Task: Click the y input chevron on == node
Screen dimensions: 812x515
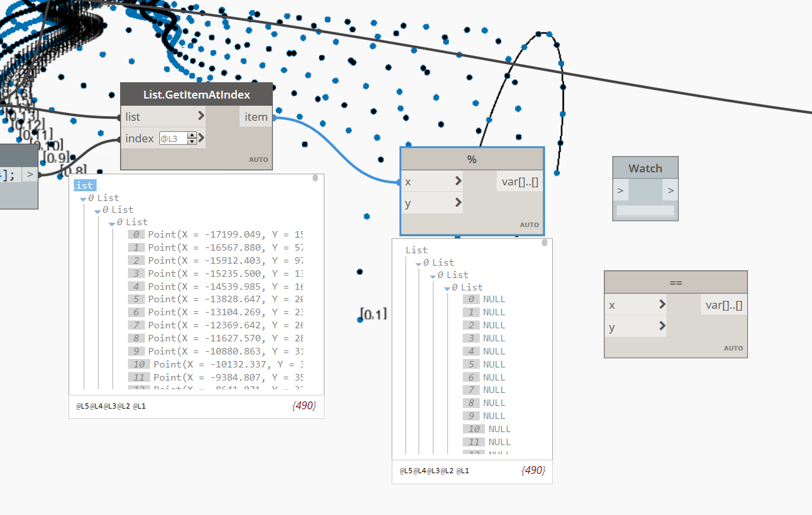Action: 663,326
